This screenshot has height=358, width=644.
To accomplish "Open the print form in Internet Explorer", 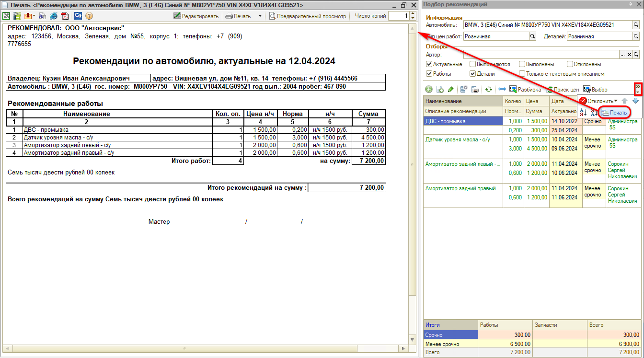I will (x=54, y=16).
